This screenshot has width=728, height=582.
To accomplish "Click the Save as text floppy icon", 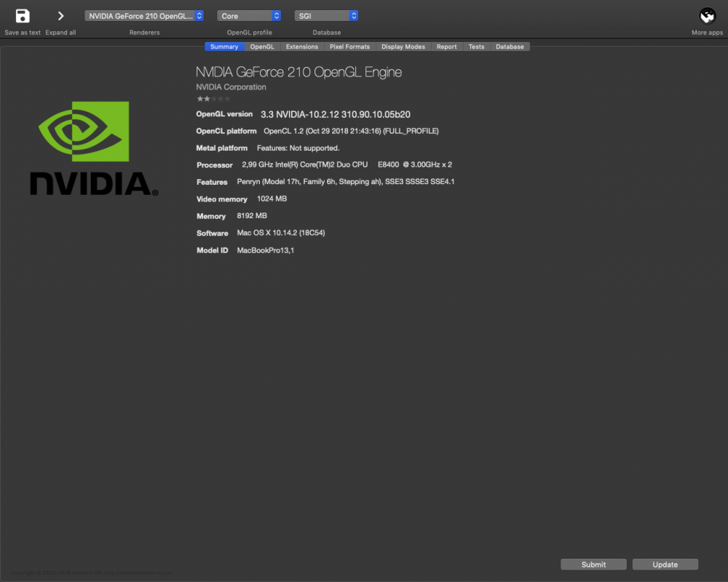I will tap(23, 16).
